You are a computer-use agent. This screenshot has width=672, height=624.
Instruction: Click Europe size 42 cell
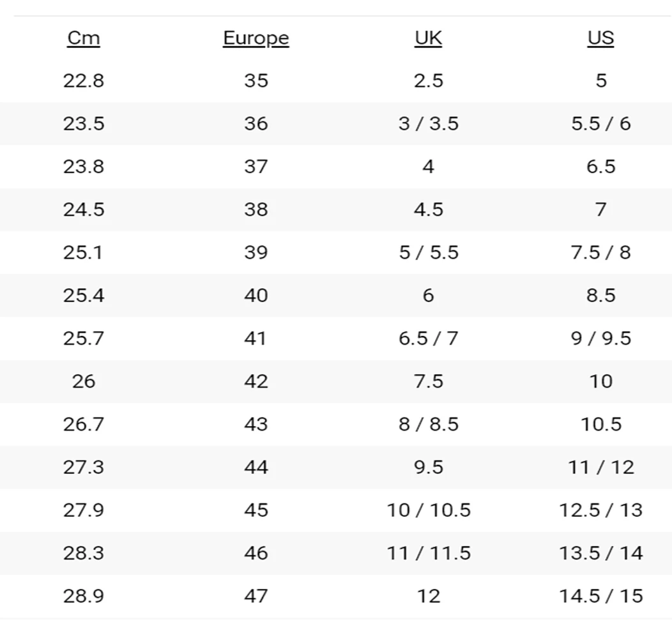256,381
